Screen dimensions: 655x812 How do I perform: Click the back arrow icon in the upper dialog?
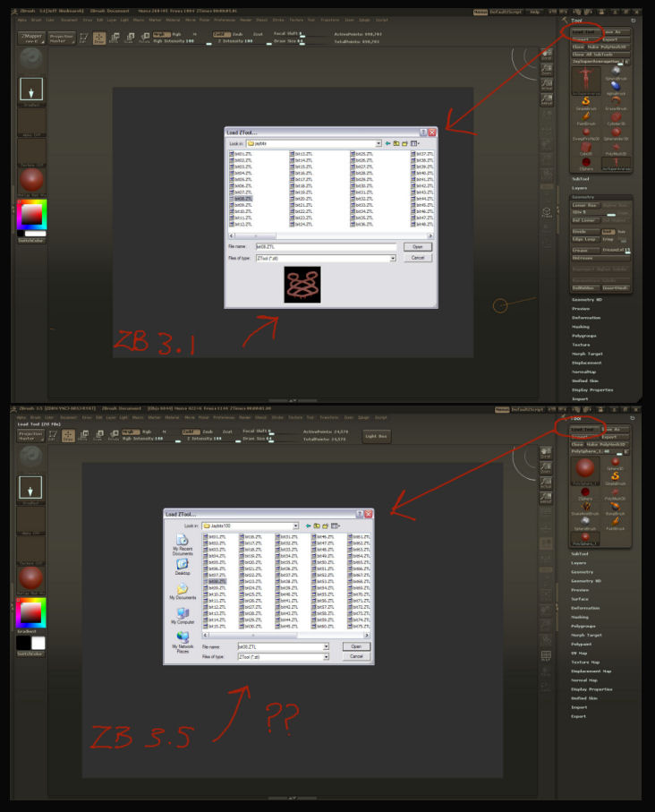click(387, 143)
